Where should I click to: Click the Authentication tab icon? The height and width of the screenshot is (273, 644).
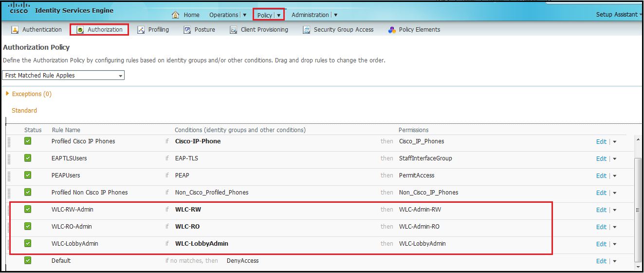click(x=15, y=30)
